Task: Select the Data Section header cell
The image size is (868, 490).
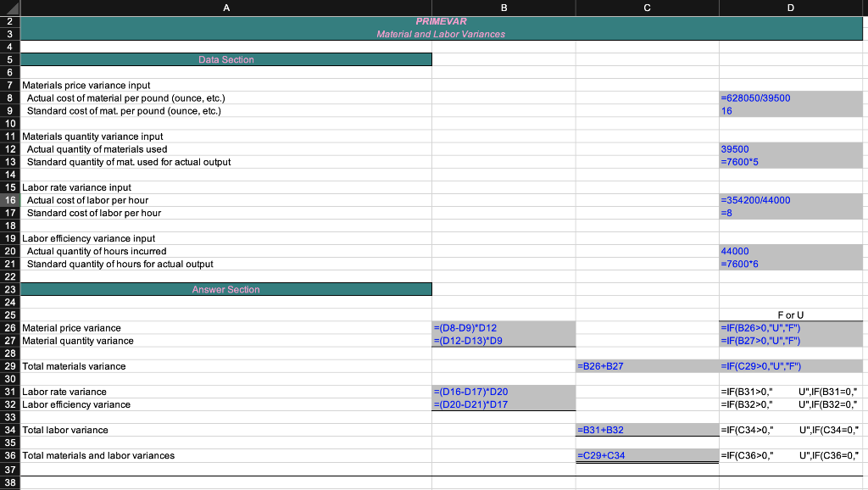Action: (x=225, y=59)
